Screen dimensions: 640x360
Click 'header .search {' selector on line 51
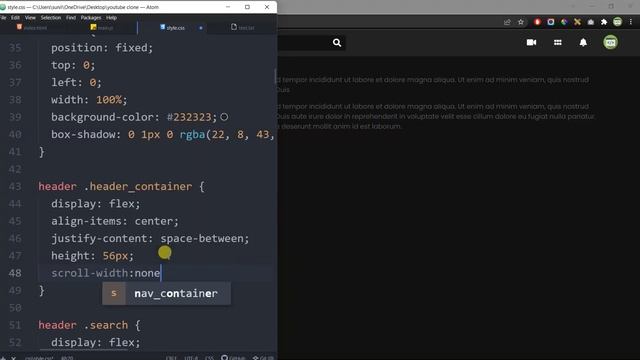tap(89, 325)
